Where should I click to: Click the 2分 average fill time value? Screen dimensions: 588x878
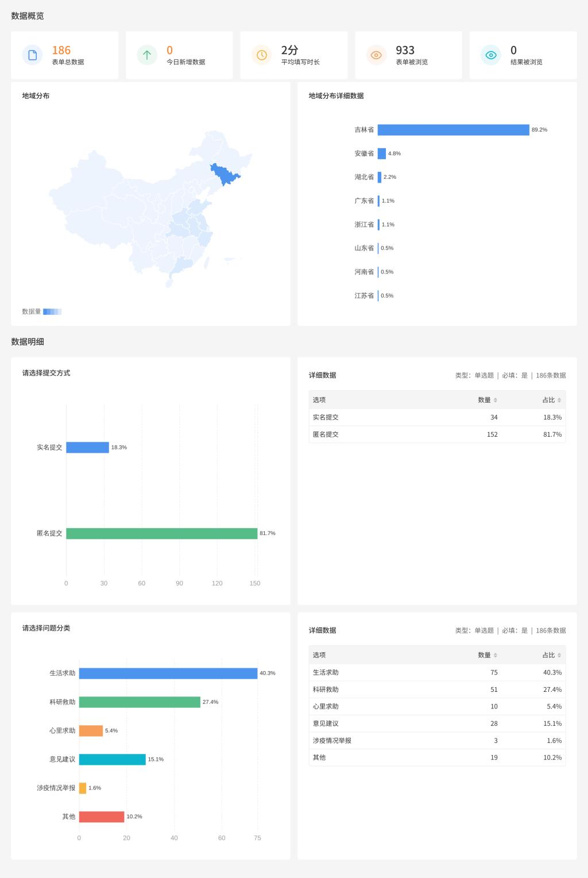tap(289, 51)
